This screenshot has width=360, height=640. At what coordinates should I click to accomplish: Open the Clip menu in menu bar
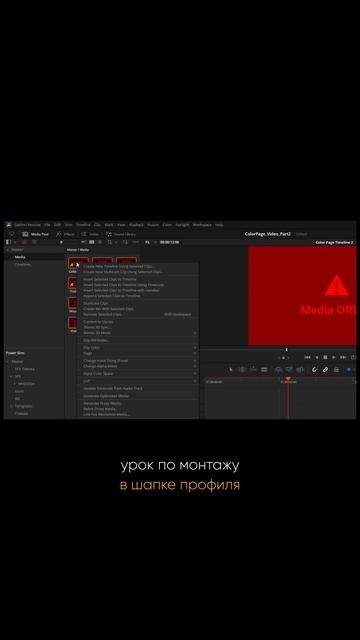pyautogui.click(x=98, y=225)
